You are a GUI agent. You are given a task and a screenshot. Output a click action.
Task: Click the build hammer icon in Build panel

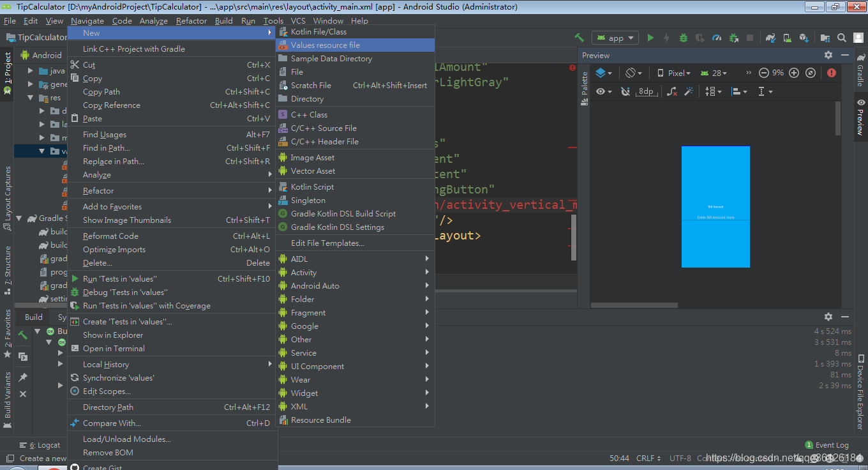[23, 335]
